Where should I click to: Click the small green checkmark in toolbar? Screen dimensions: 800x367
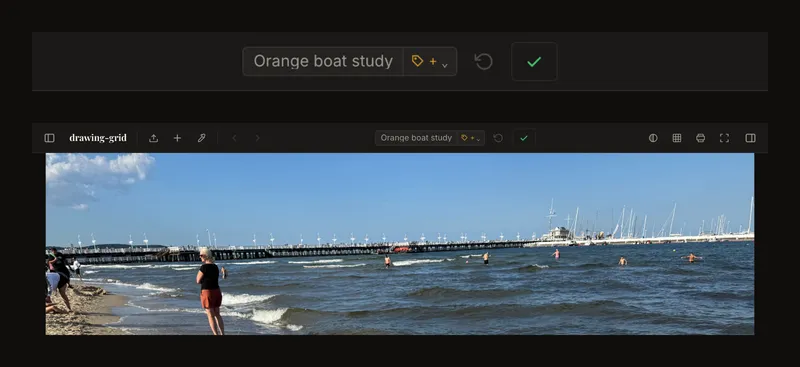point(524,138)
